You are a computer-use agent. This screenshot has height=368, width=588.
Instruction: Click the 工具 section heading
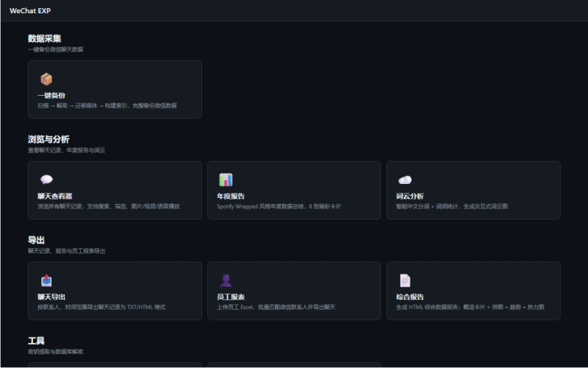pyautogui.click(x=36, y=341)
